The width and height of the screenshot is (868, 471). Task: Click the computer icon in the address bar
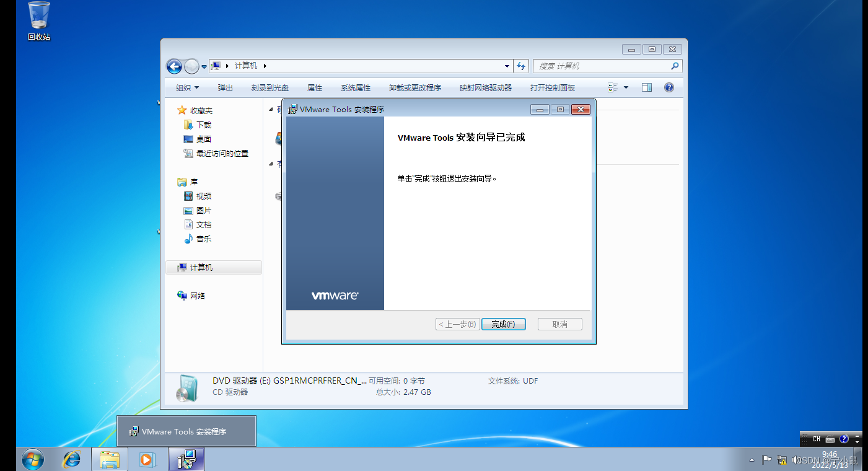click(216, 66)
